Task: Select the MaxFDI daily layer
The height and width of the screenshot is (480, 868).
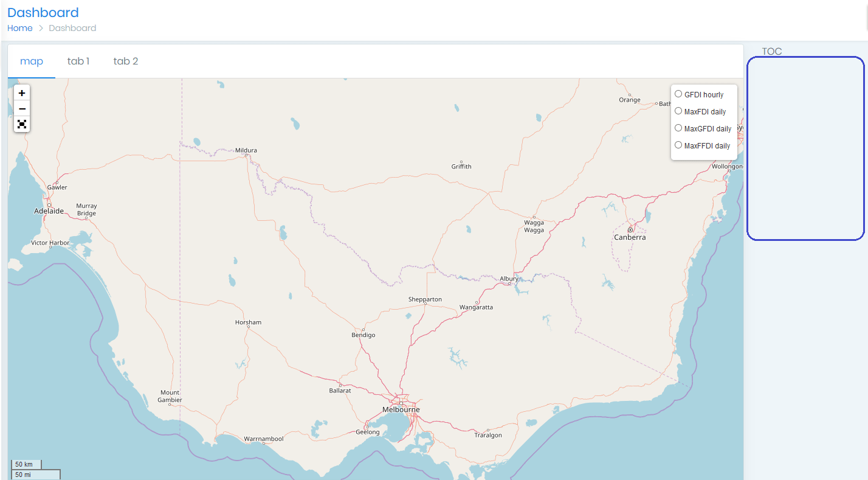Action: pos(678,111)
